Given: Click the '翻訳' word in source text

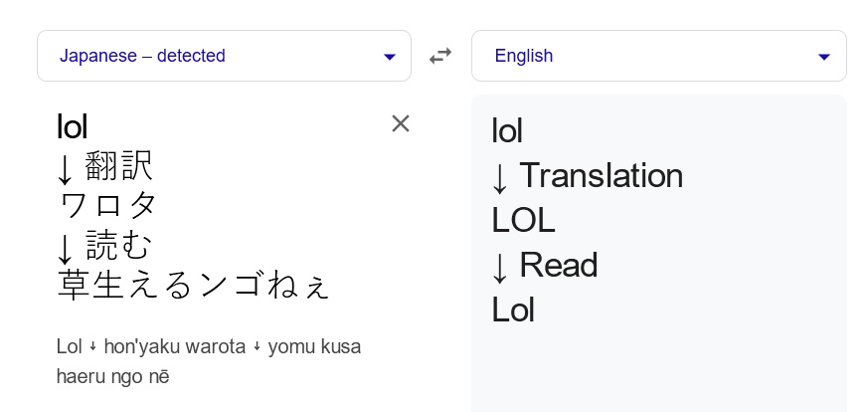Looking at the screenshot, I should (x=119, y=166).
